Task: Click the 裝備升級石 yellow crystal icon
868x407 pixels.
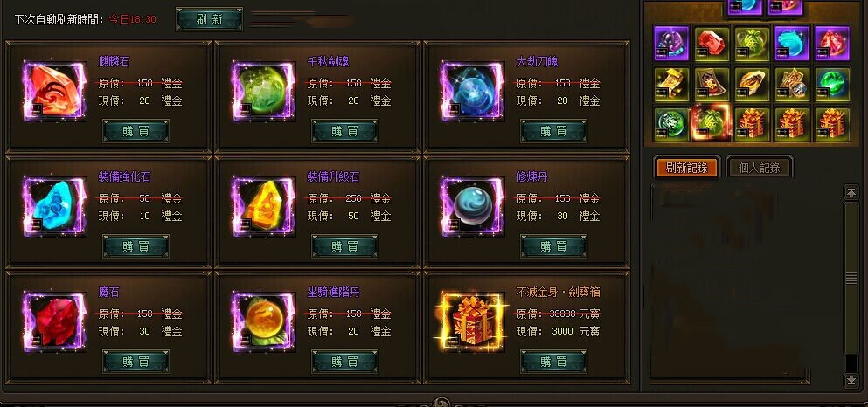Action: pos(263,206)
